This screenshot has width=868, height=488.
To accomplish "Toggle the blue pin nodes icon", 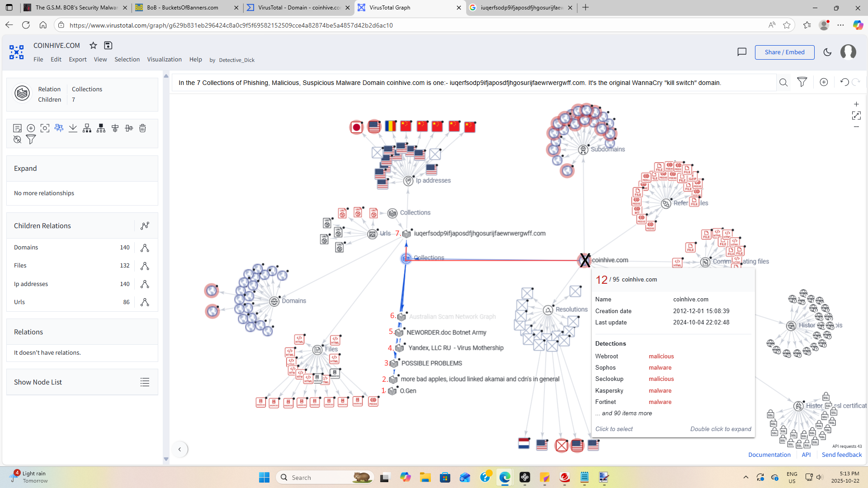I will (x=59, y=128).
